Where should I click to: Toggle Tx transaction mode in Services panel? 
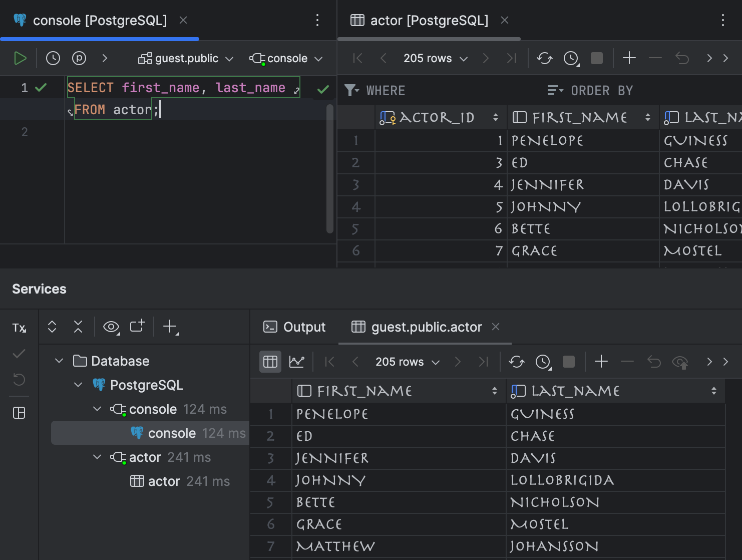[x=20, y=328]
